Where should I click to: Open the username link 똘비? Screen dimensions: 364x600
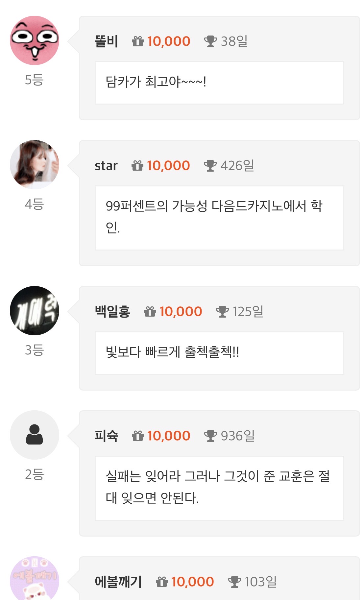pyautogui.click(x=106, y=41)
